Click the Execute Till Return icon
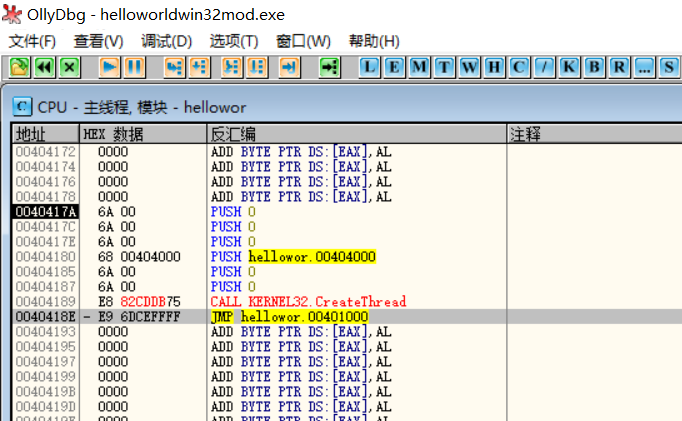The image size is (682, 421). point(289,67)
